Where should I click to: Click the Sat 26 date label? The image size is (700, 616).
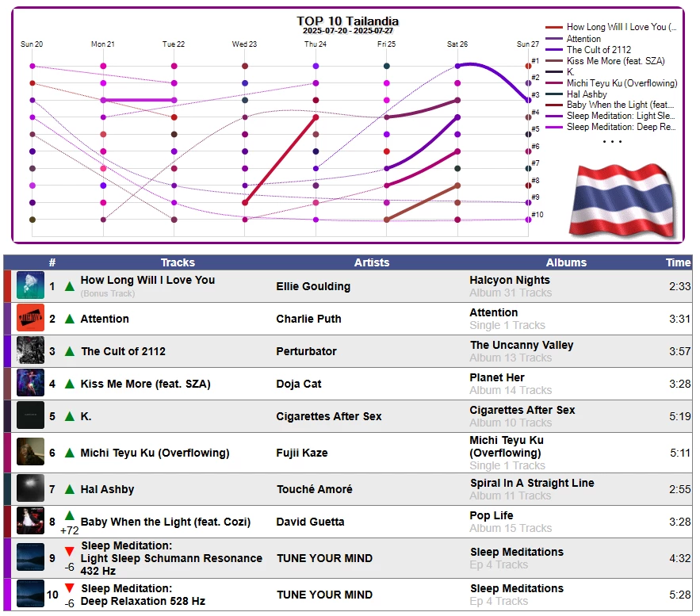[457, 44]
